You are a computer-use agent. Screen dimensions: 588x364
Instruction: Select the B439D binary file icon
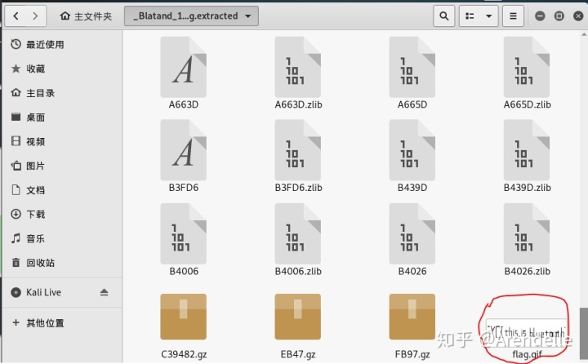[x=412, y=150]
